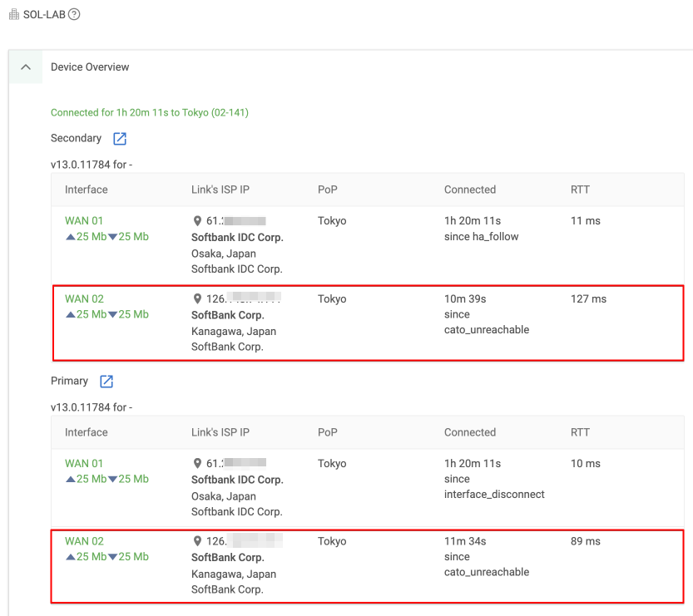
Task: Select WAN 02 in the Primary table
Action: [x=84, y=541]
